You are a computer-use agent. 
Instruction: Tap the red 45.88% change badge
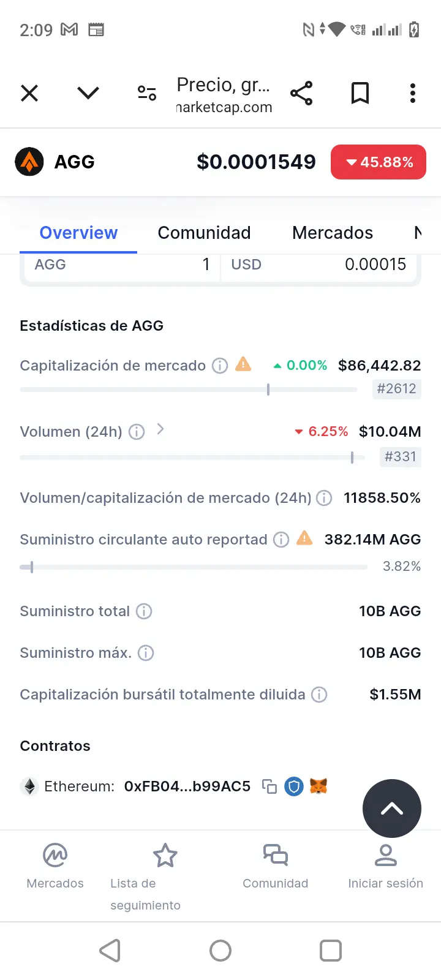[379, 162]
